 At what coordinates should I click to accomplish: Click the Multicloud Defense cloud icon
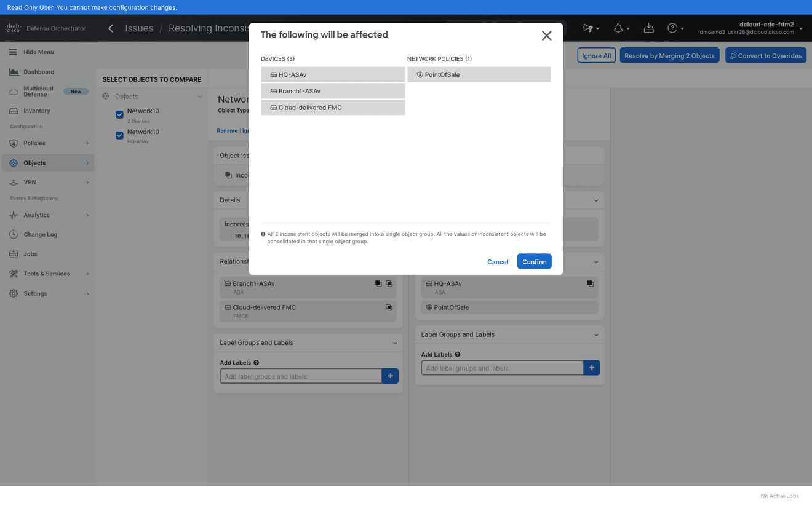tap(14, 92)
